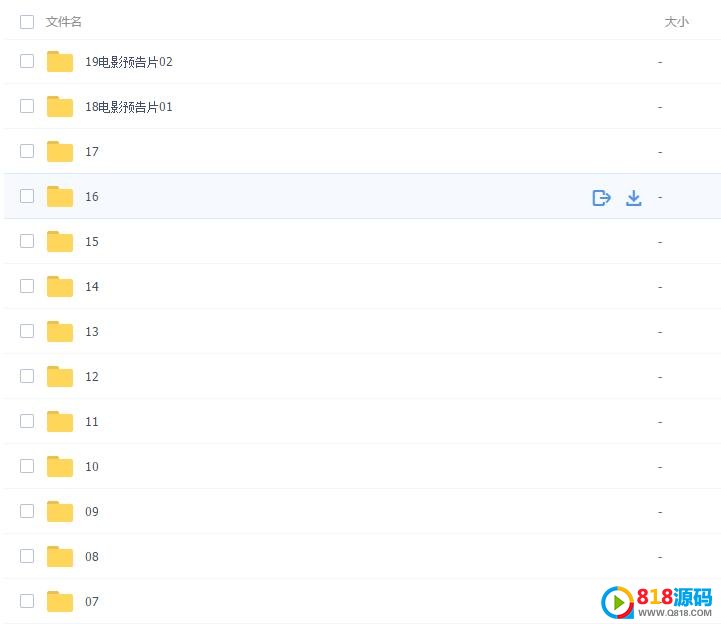Viewport: 721px width, 624px height.
Task: Enable the checkbox for folder 10
Action: click(x=27, y=466)
